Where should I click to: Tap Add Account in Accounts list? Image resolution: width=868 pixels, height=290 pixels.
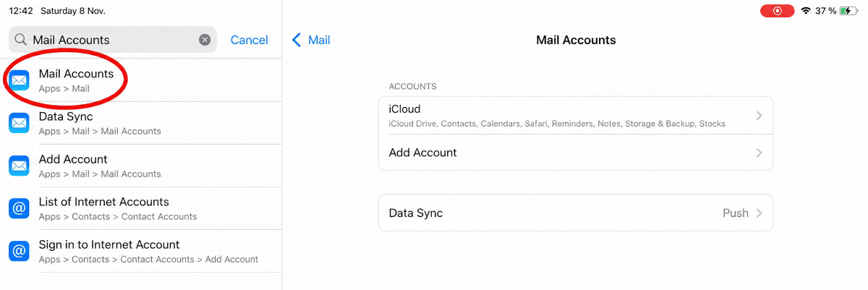[x=576, y=153]
